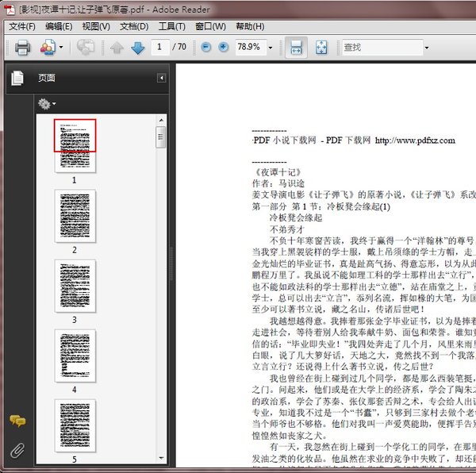Click the zoom out minus button
Viewport: 476px width, 473px height.
pyautogui.click(x=206, y=48)
